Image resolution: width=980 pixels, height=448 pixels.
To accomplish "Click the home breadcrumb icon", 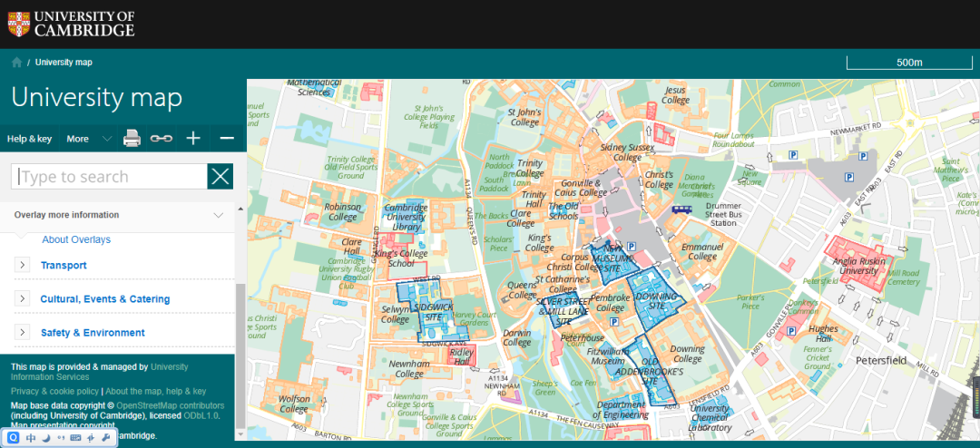I will (16, 63).
